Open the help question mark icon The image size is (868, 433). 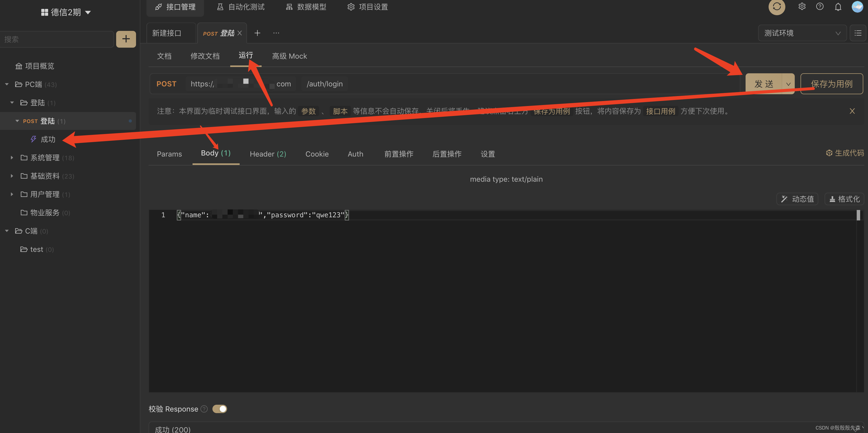(x=820, y=7)
